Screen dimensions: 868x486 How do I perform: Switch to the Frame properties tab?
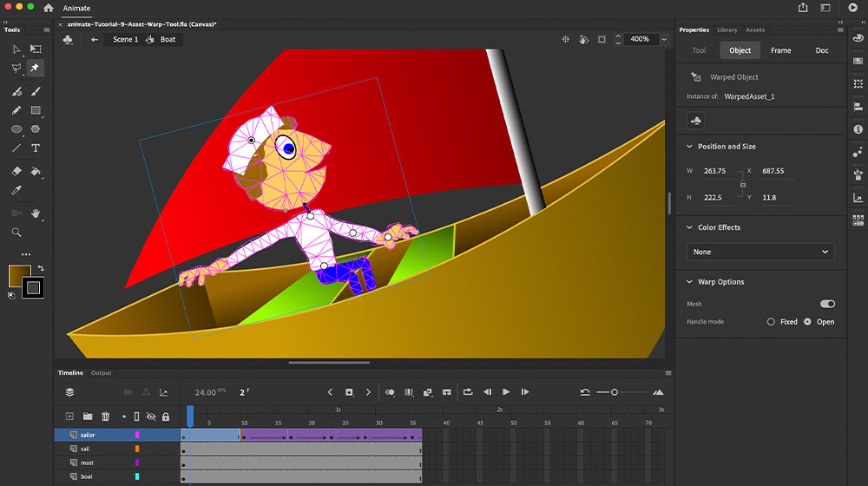click(781, 50)
